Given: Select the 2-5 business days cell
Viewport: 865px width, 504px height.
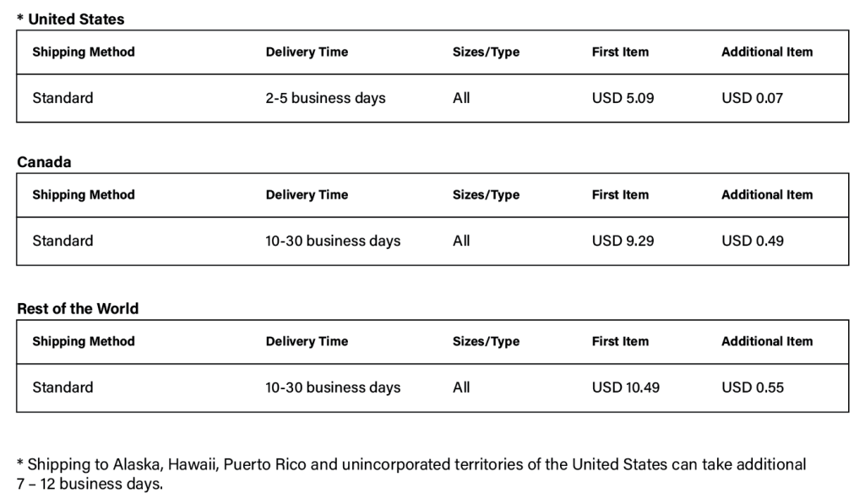Looking at the screenshot, I should pyautogui.click(x=325, y=98).
